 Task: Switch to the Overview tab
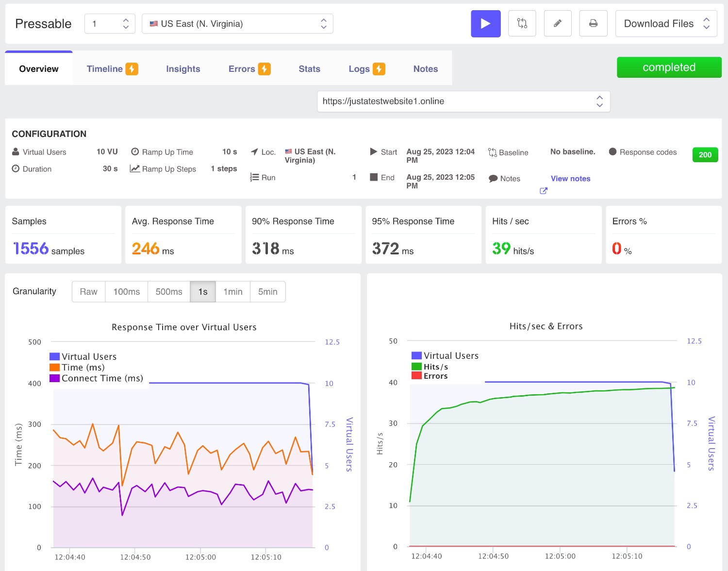coord(39,68)
